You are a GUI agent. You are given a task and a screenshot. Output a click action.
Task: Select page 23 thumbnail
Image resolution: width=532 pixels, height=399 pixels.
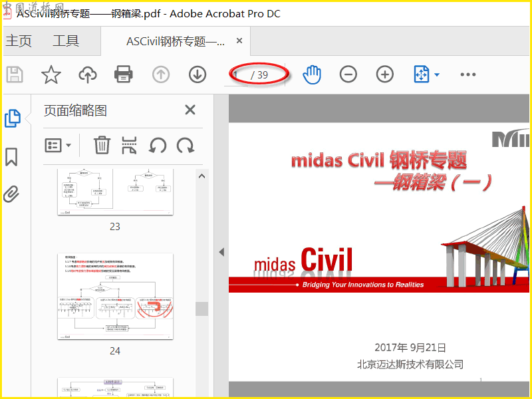115,192
